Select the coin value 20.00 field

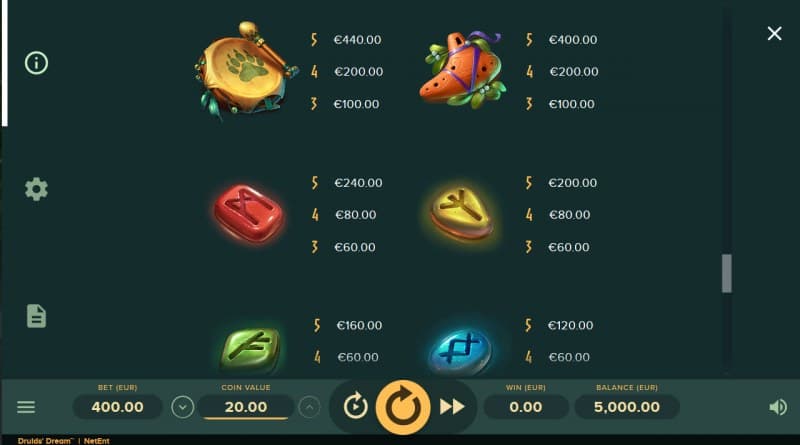(x=246, y=407)
